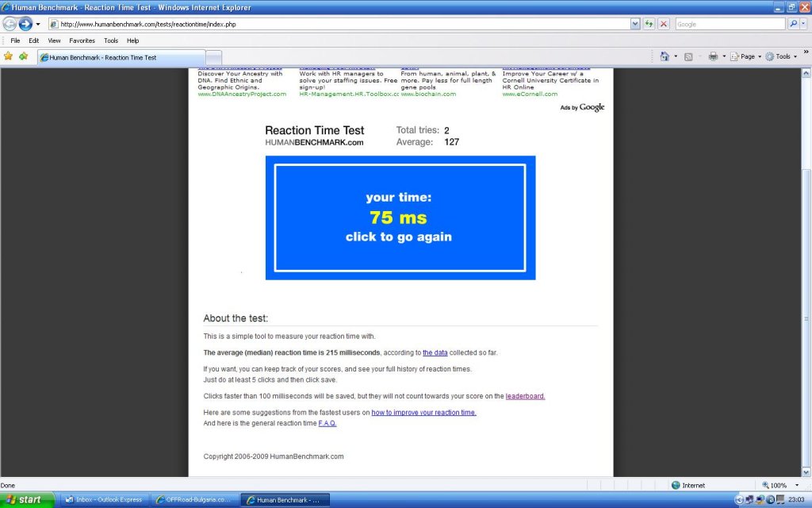Select the Human Benchmark browser tab
Screen dimensions: 812x508
(121, 57)
